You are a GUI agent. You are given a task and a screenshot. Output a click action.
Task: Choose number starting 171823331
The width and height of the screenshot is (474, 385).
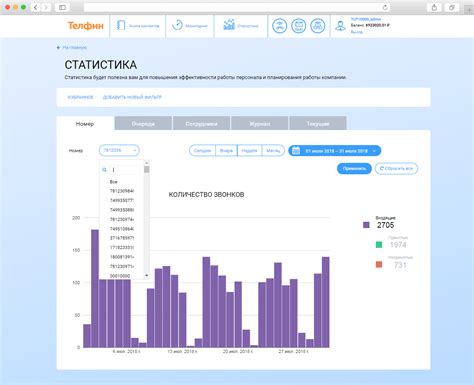coord(122,247)
